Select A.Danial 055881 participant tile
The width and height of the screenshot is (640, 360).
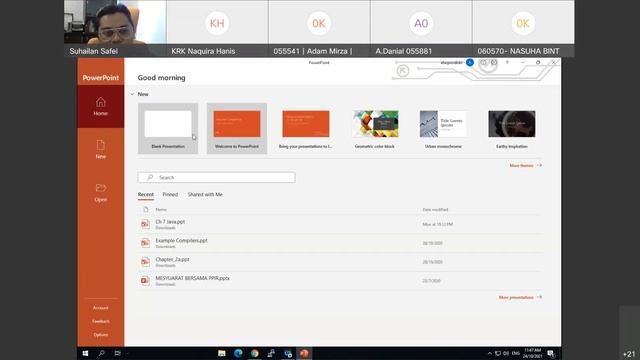[421, 28]
